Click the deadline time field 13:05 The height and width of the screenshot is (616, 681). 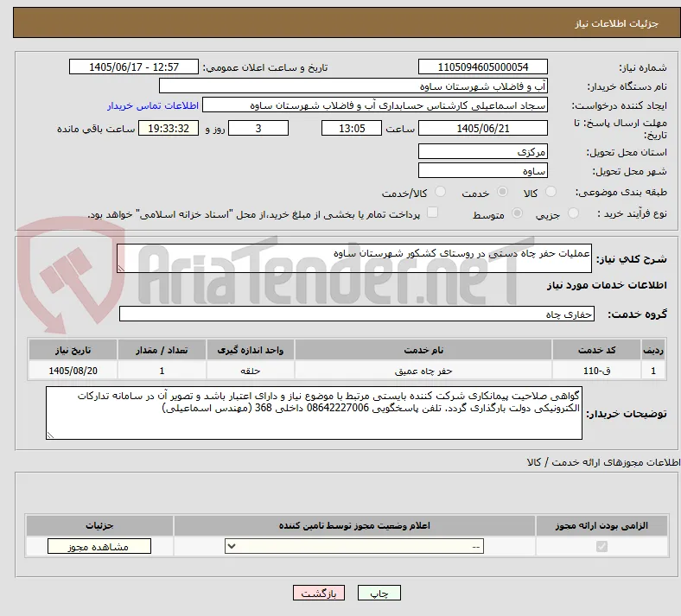point(352,128)
